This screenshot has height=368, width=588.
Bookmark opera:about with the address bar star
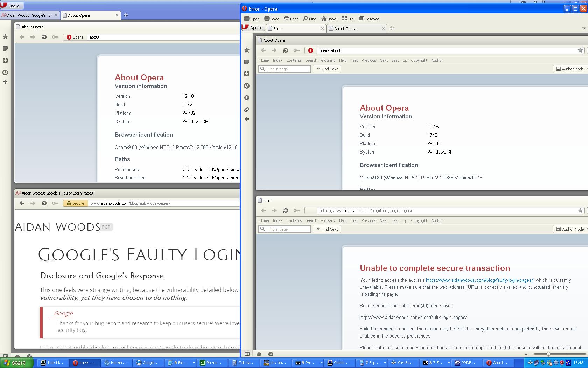(580, 50)
